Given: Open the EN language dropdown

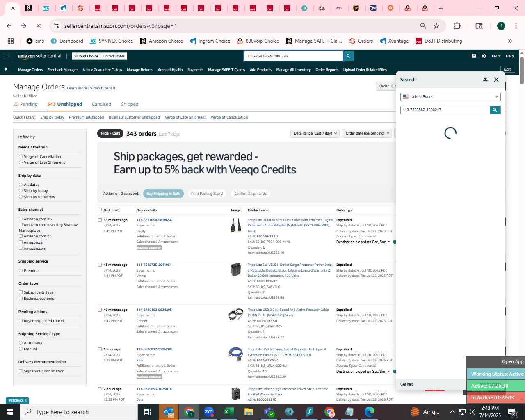Looking at the screenshot, I should 496,56.
